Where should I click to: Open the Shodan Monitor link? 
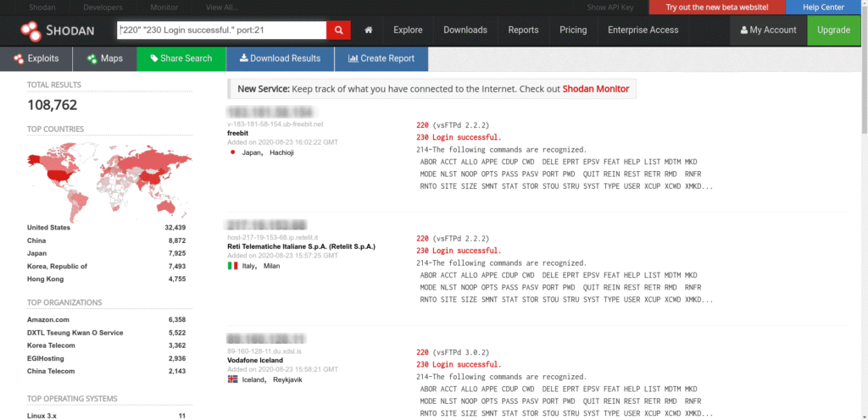(x=596, y=89)
